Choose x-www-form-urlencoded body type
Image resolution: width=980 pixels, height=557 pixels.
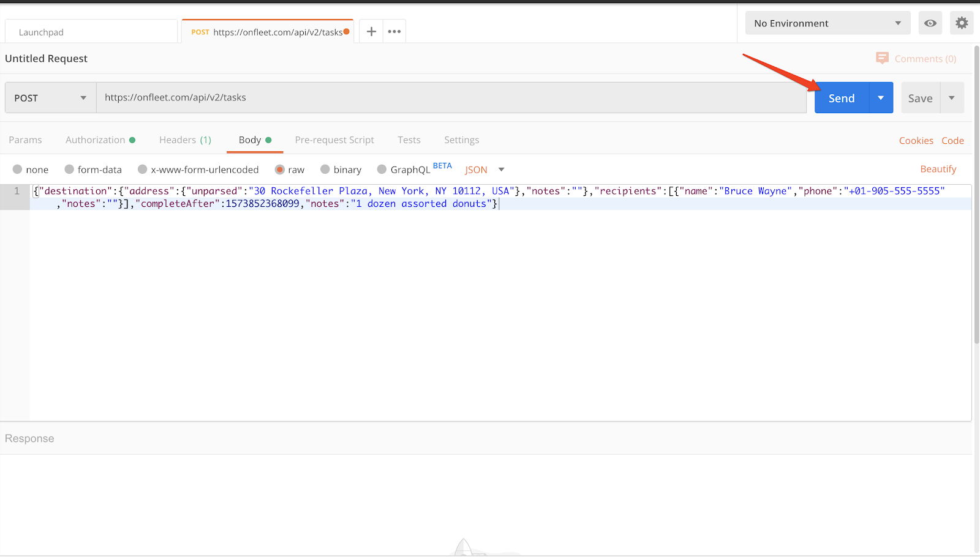click(143, 170)
